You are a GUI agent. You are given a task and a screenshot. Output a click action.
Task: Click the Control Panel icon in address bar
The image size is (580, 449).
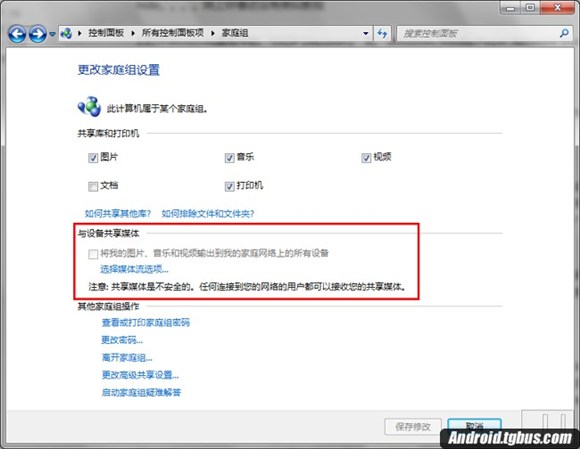67,34
